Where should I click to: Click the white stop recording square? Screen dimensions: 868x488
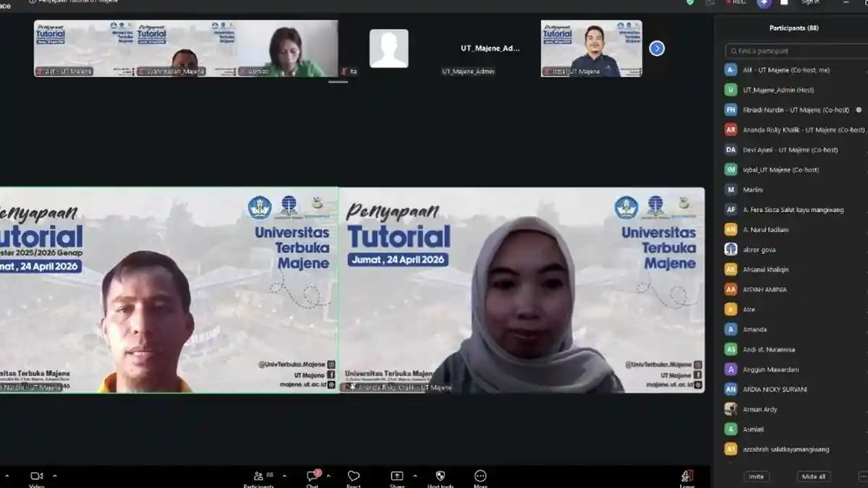pos(784,2)
